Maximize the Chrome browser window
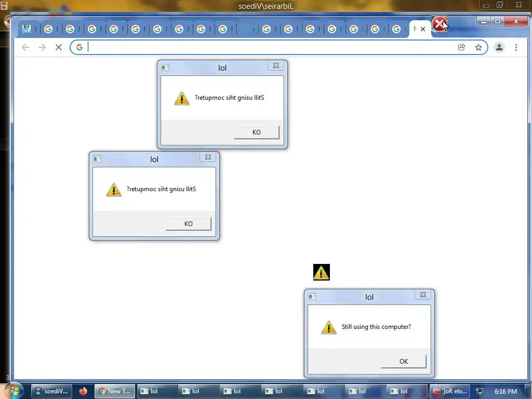 pyautogui.click(x=498, y=22)
